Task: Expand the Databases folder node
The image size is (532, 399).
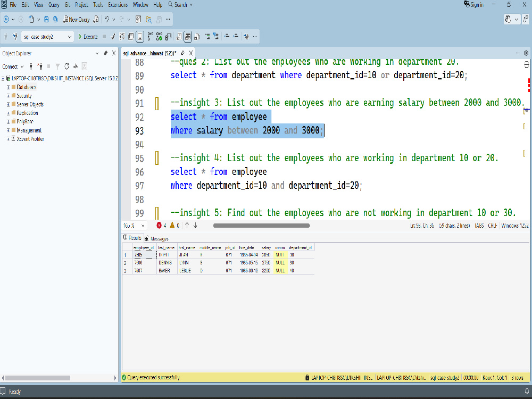Action: point(8,87)
